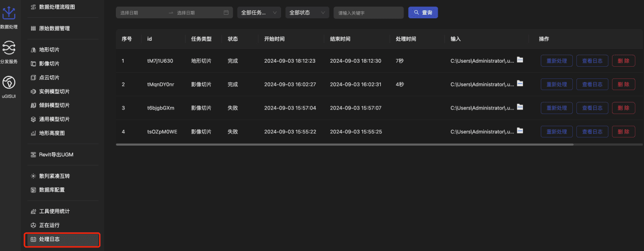The image size is (644, 251).
Task: Click the folder icon in row 3 输入
Action: (x=520, y=107)
